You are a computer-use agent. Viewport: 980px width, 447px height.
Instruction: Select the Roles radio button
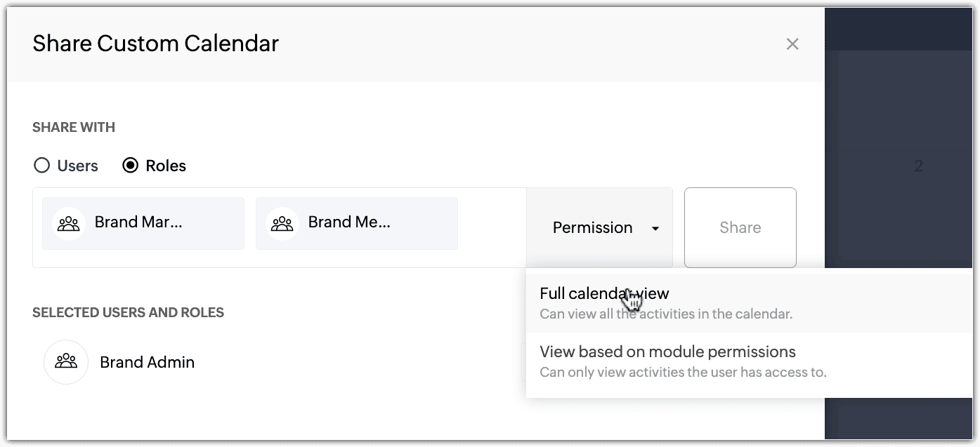coord(131,166)
